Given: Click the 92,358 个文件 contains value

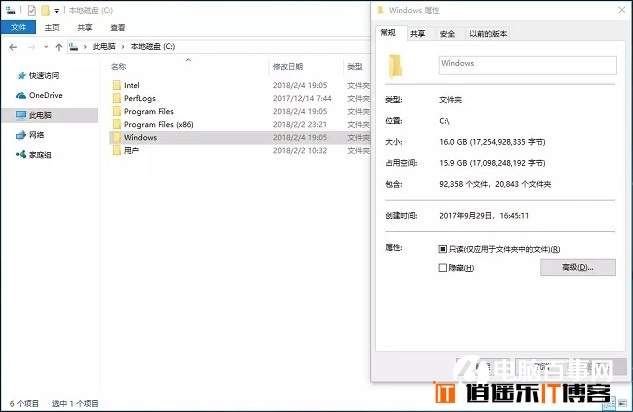Looking at the screenshot, I should coord(495,184).
